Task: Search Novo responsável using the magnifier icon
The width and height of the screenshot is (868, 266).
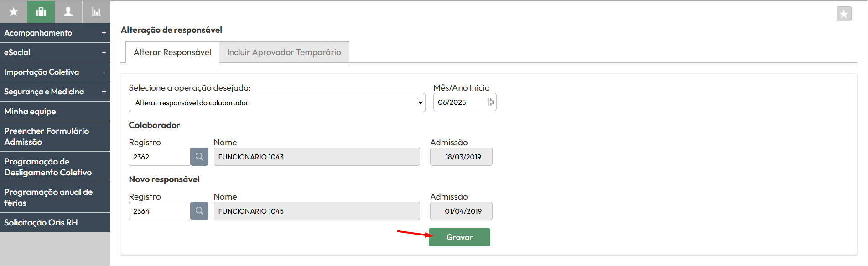Action: [x=199, y=211]
